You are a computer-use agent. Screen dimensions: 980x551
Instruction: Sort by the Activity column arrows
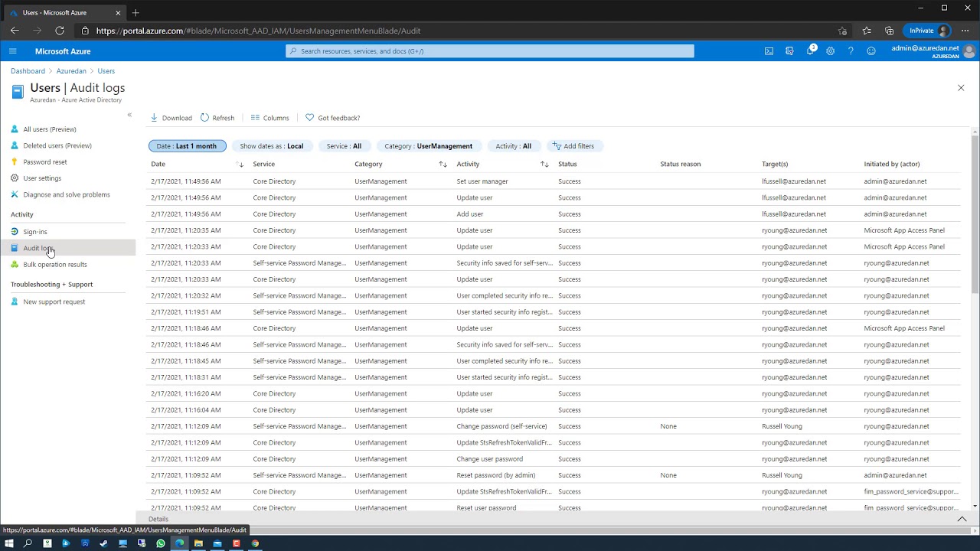point(544,165)
